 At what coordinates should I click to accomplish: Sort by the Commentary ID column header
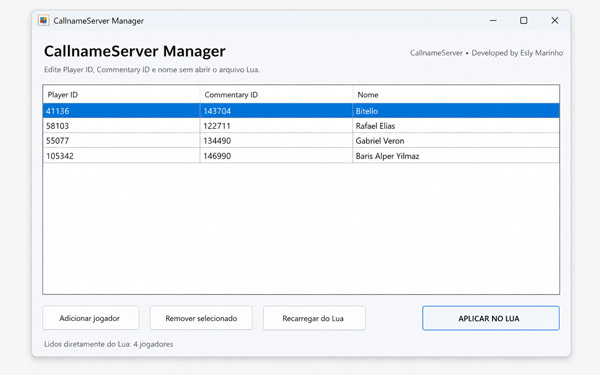pyautogui.click(x=276, y=95)
